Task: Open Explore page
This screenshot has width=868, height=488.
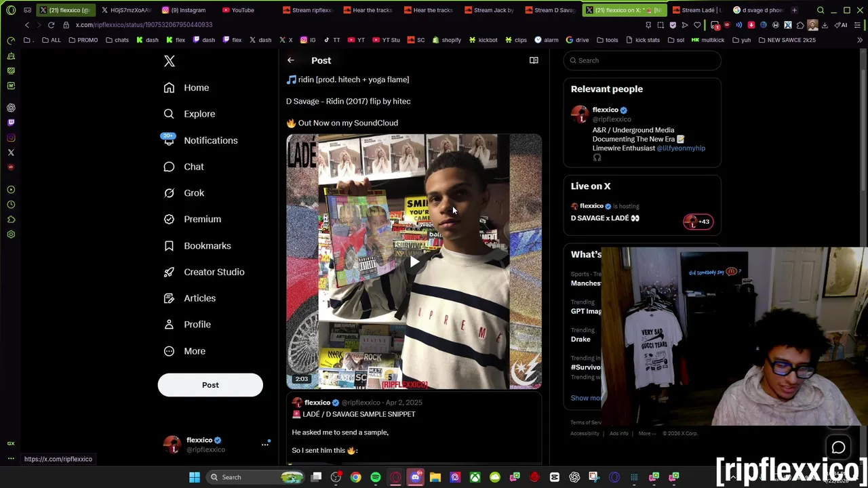Action: (x=189, y=114)
